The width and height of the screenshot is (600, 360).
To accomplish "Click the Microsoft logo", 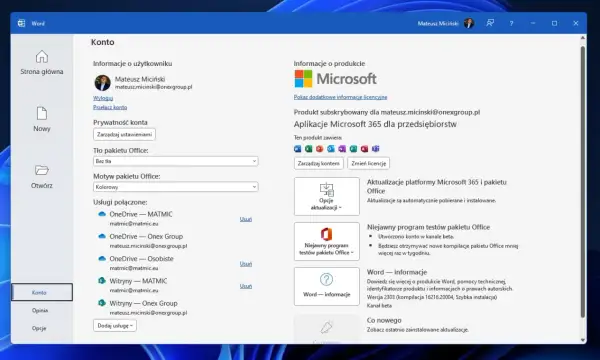I will pyautogui.click(x=335, y=79).
